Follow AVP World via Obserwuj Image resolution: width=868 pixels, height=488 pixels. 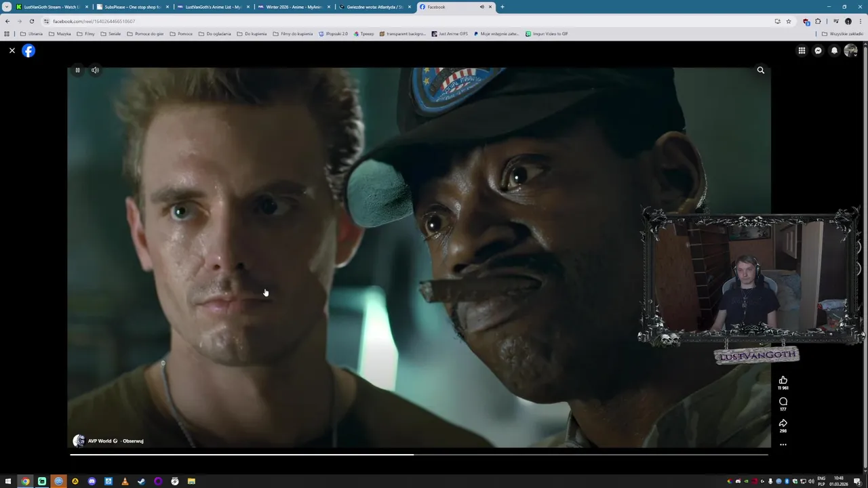click(x=133, y=441)
